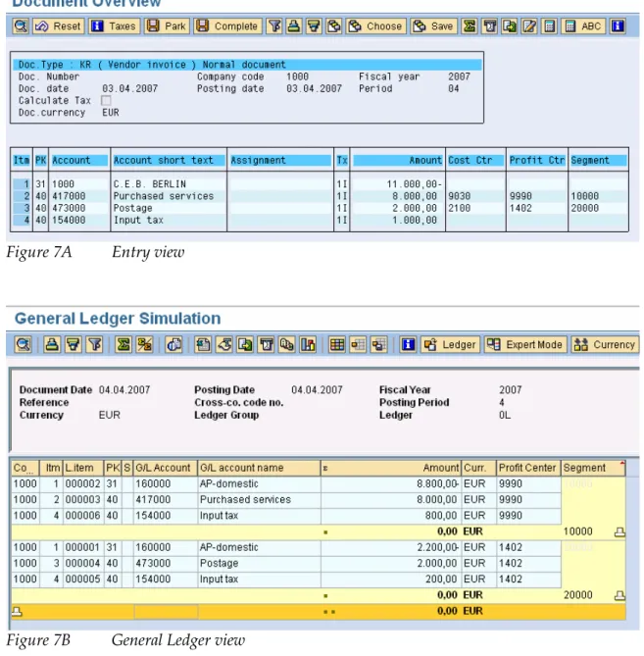Click the Cost Ctr column header
The image size is (644, 656).
[x=475, y=160]
